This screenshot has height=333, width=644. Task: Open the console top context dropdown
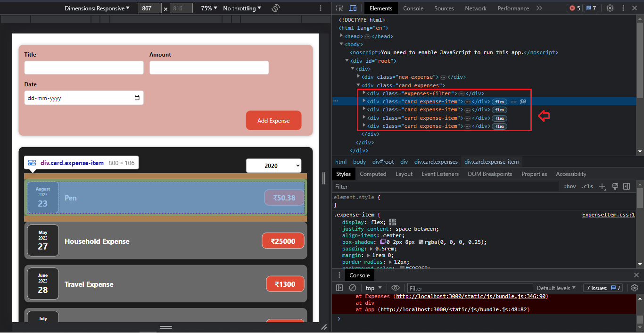point(374,288)
